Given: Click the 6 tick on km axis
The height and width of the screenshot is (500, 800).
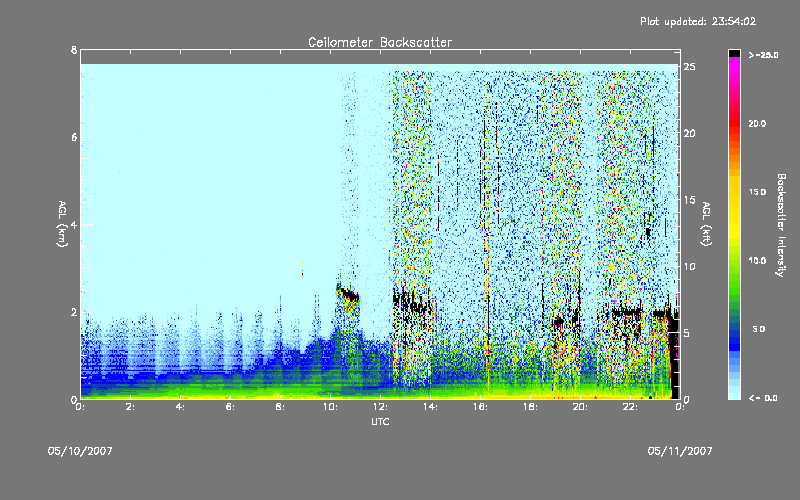Looking at the screenshot, I should click(x=74, y=137).
